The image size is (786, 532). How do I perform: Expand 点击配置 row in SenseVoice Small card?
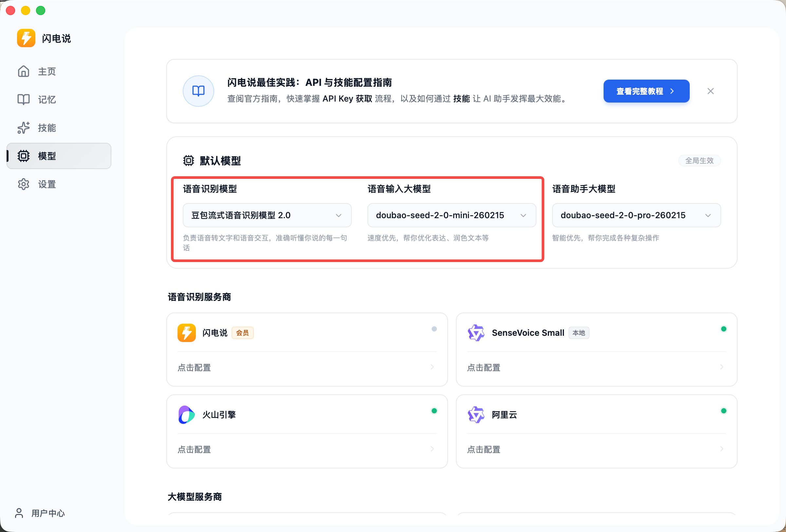click(597, 367)
